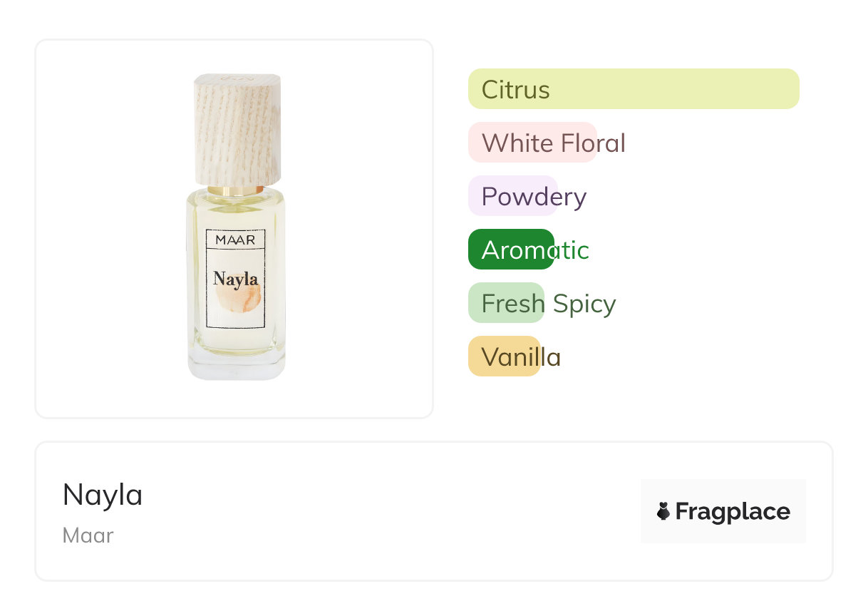Click the Fresh Spicy accord bar

[506, 303]
